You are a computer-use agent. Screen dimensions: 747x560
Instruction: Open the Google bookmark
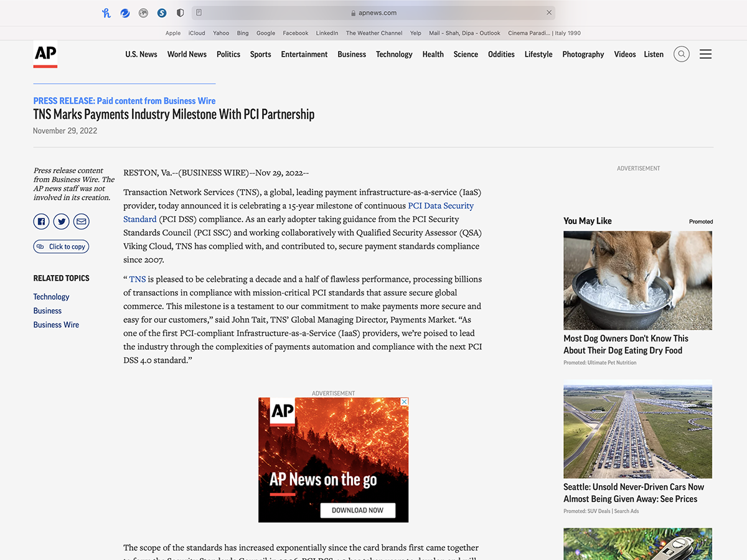pyautogui.click(x=266, y=33)
